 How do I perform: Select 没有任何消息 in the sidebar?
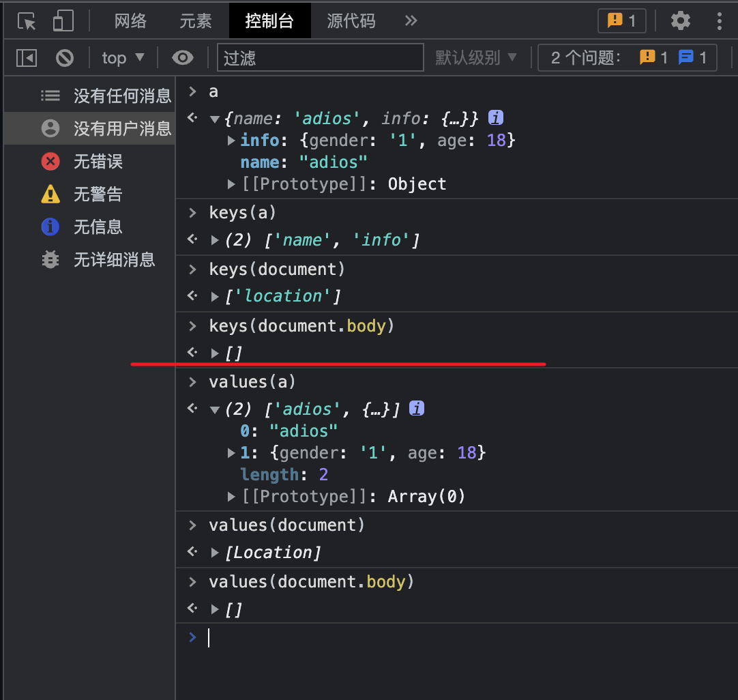[x=89, y=96]
